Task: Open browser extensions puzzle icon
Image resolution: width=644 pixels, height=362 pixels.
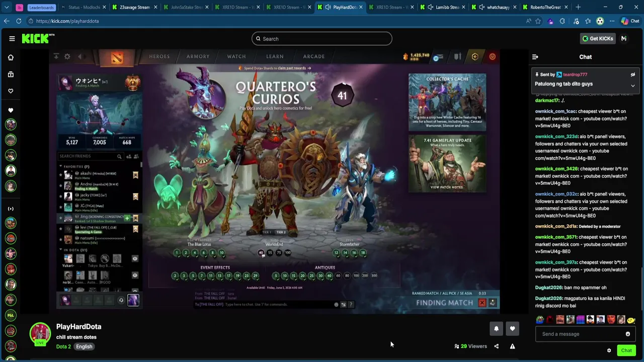Action: (x=562, y=21)
